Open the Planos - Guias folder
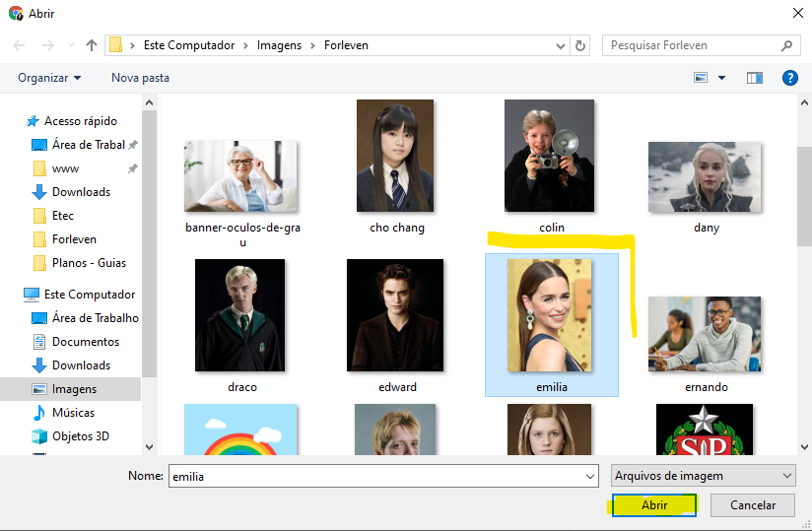Screen dimensions: 812x531 pyautogui.click(x=89, y=263)
